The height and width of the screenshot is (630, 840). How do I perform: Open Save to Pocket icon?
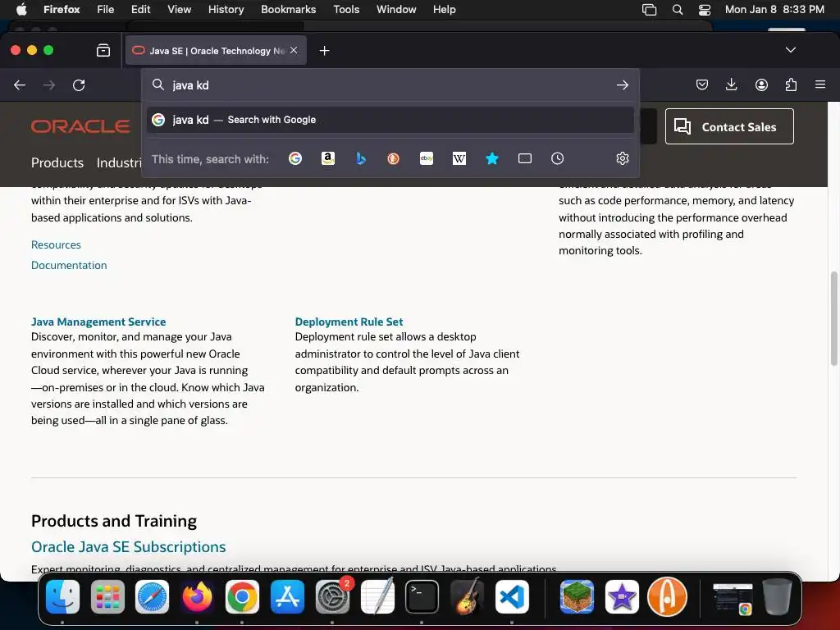702,84
